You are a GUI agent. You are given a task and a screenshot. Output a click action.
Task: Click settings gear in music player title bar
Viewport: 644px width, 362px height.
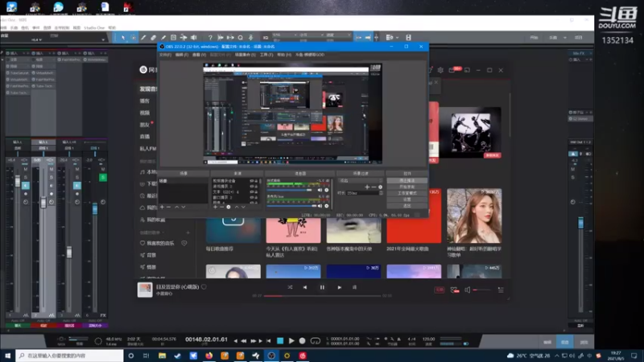tap(440, 70)
